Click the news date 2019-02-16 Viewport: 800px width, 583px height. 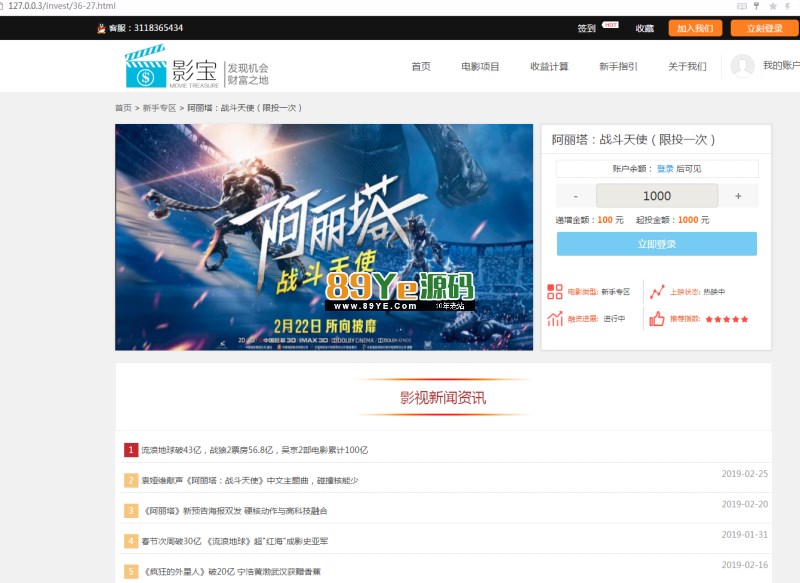coord(744,565)
